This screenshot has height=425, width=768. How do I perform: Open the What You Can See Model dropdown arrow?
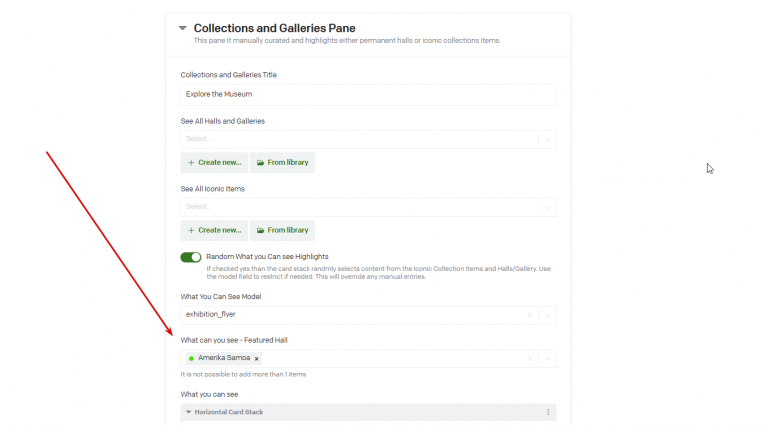coord(546,314)
